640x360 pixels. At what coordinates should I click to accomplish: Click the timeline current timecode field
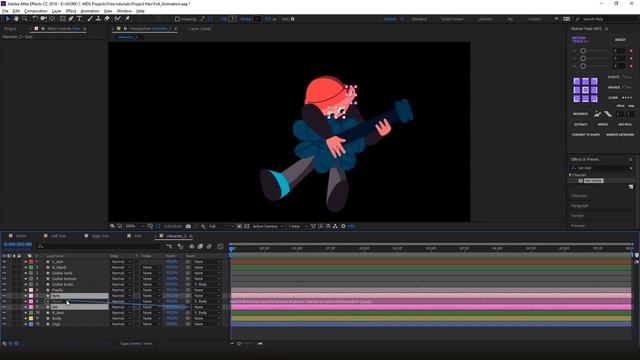pos(18,244)
